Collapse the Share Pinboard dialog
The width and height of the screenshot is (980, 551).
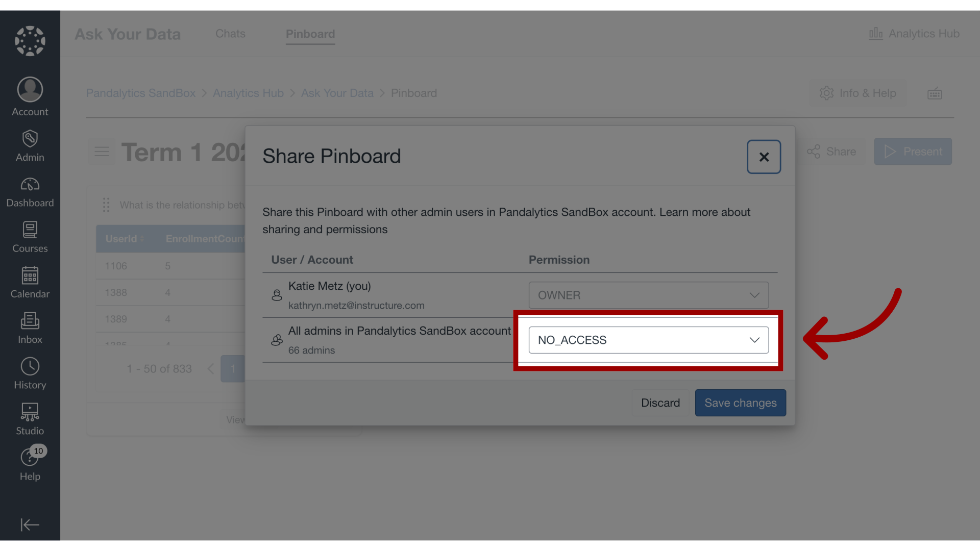tap(764, 156)
